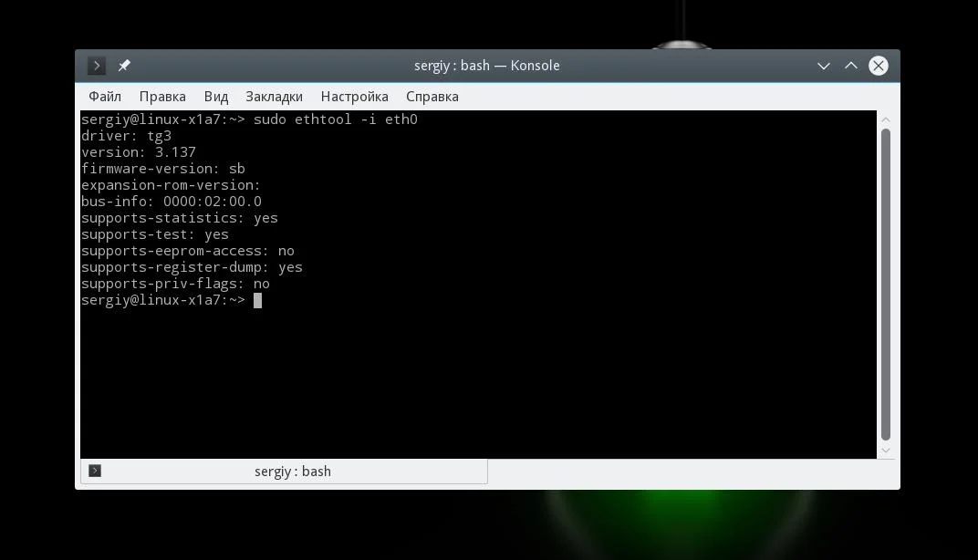The width and height of the screenshot is (978, 560).
Task: Click the vertical scrollbar handle
Action: (886, 285)
